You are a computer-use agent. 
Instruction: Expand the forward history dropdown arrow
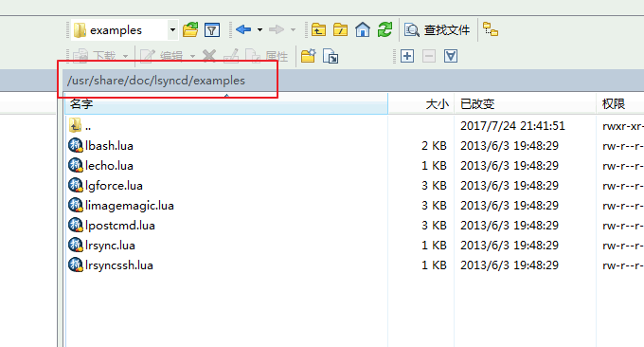[x=293, y=30]
